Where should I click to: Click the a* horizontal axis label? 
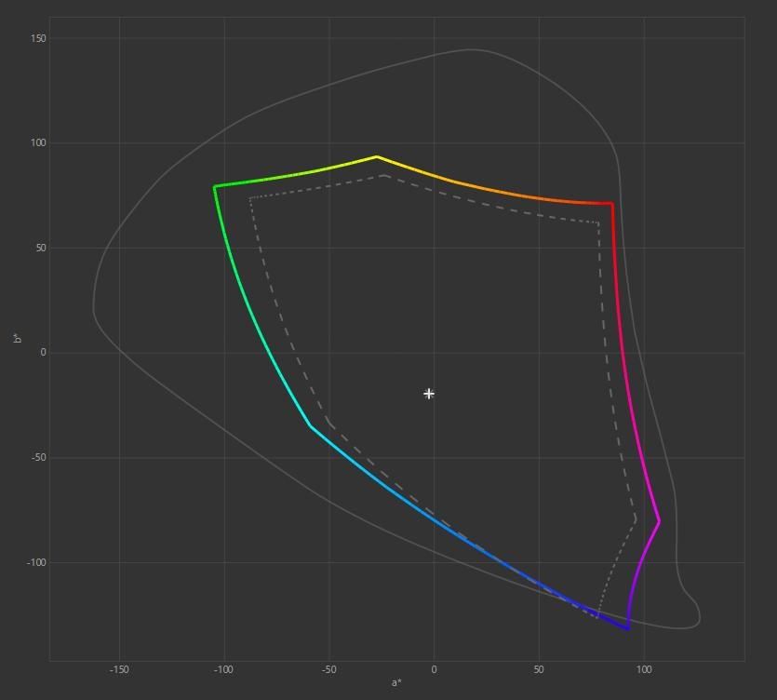point(396,682)
